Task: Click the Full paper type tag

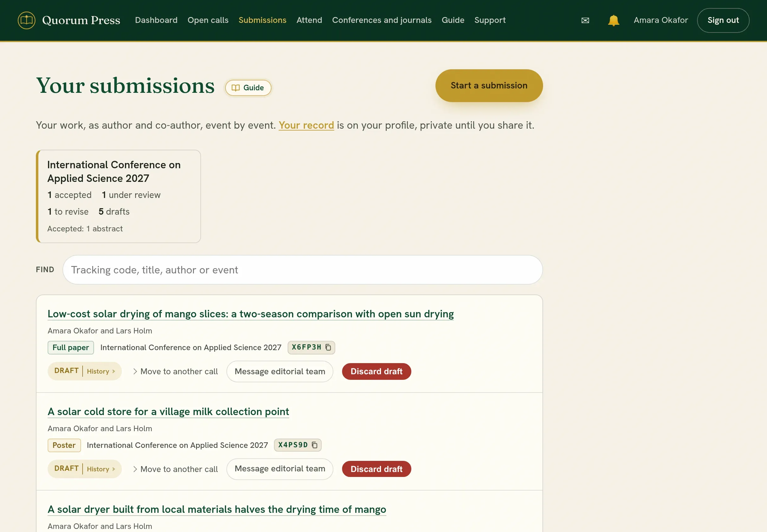Action: click(x=71, y=347)
